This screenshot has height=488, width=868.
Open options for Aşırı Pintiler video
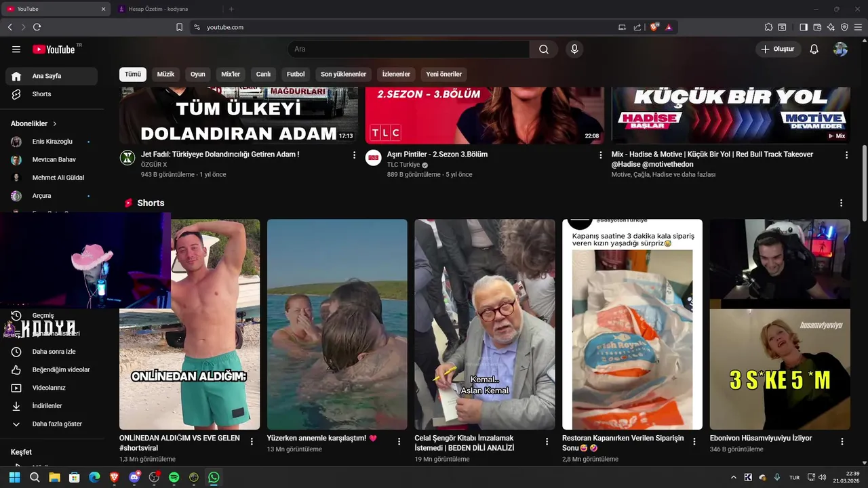pos(600,155)
